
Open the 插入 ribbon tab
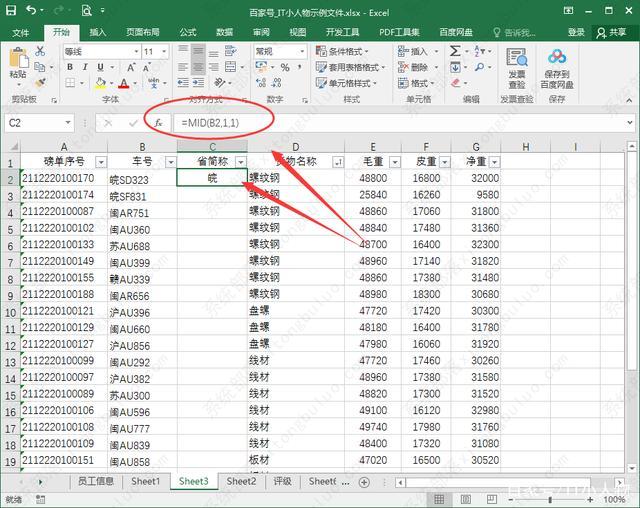[x=98, y=32]
